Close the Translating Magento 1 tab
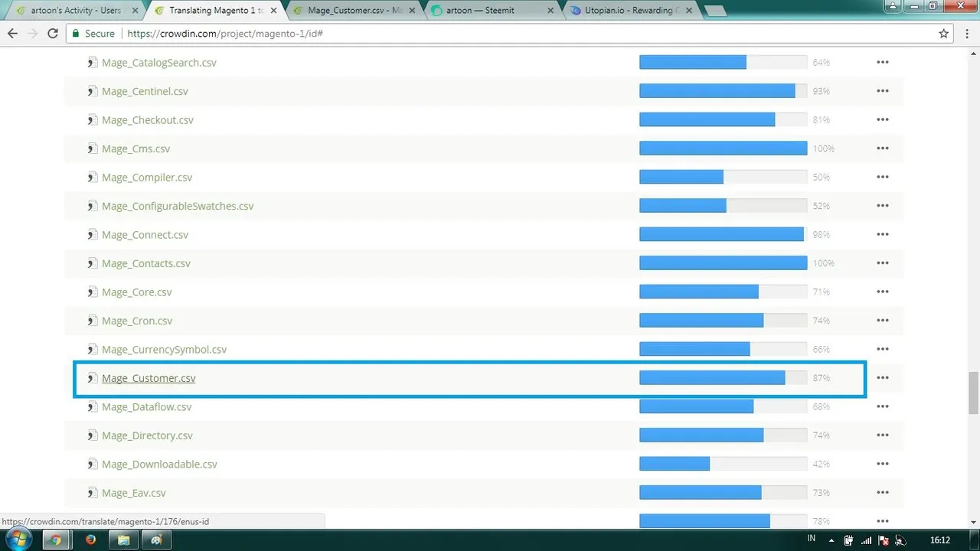The width and height of the screenshot is (980, 551). coord(272,11)
